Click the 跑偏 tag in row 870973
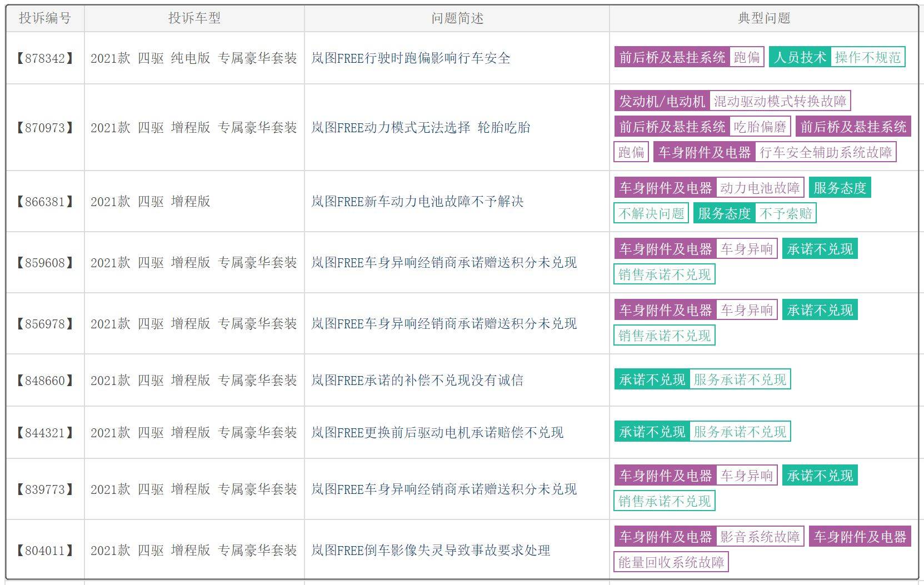Viewport: 924px width, 585px height. click(631, 152)
